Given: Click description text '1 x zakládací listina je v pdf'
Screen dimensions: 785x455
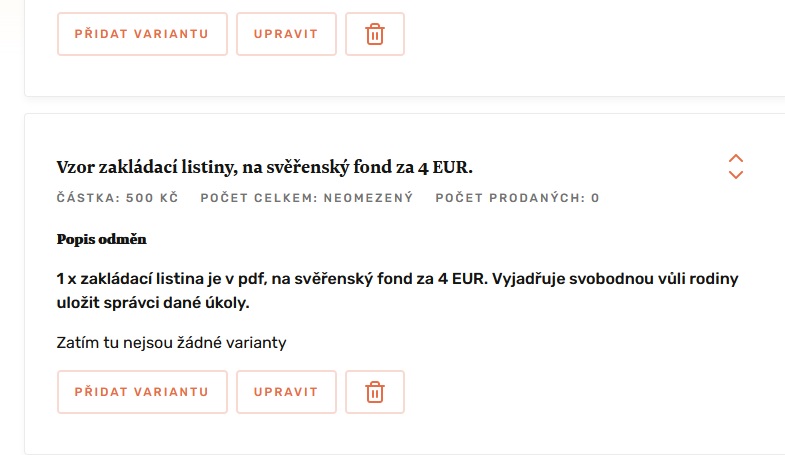Looking at the screenshot, I should coord(161,279).
